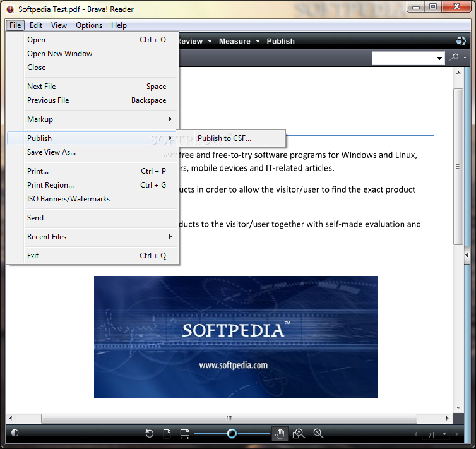The image size is (476, 449).
Task: Expand the Recent Files submenu
Action: click(x=93, y=237)
